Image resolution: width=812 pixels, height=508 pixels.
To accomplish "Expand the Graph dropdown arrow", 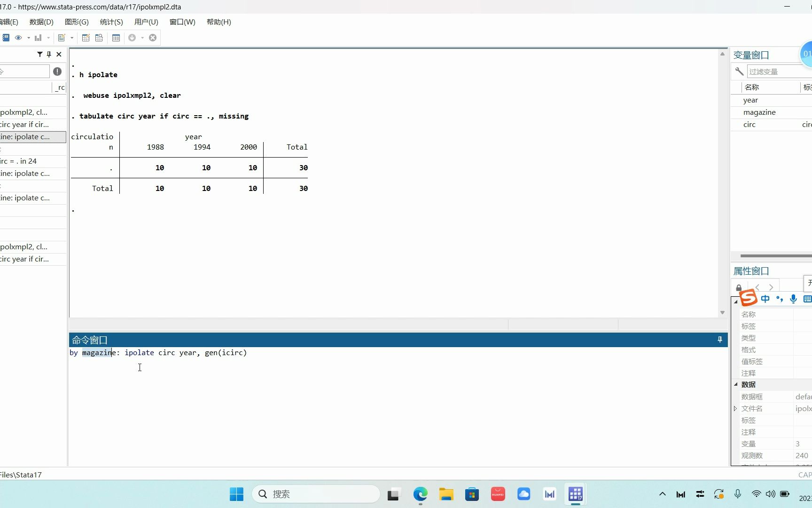I will pos(48,38).
